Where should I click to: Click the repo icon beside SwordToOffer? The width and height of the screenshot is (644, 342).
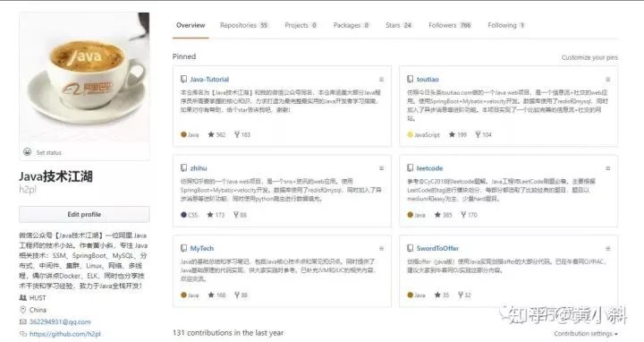point(410,248)
